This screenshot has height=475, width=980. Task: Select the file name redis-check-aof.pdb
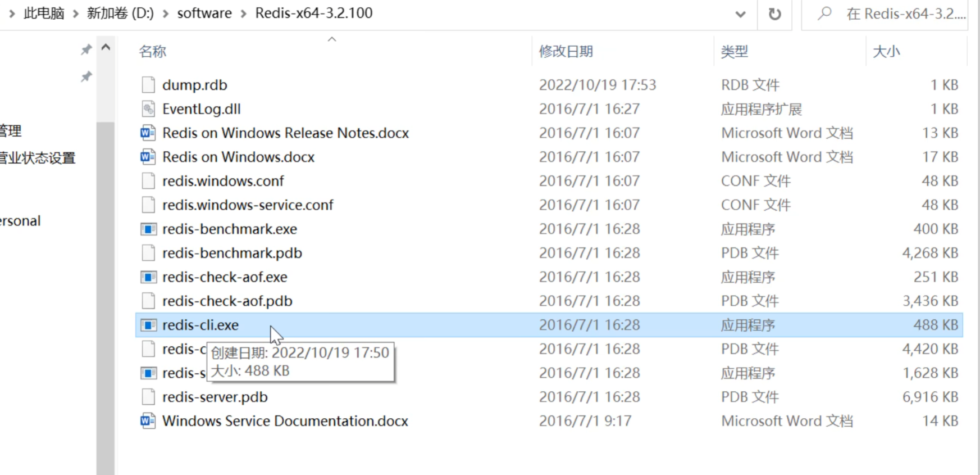[227, 301]
